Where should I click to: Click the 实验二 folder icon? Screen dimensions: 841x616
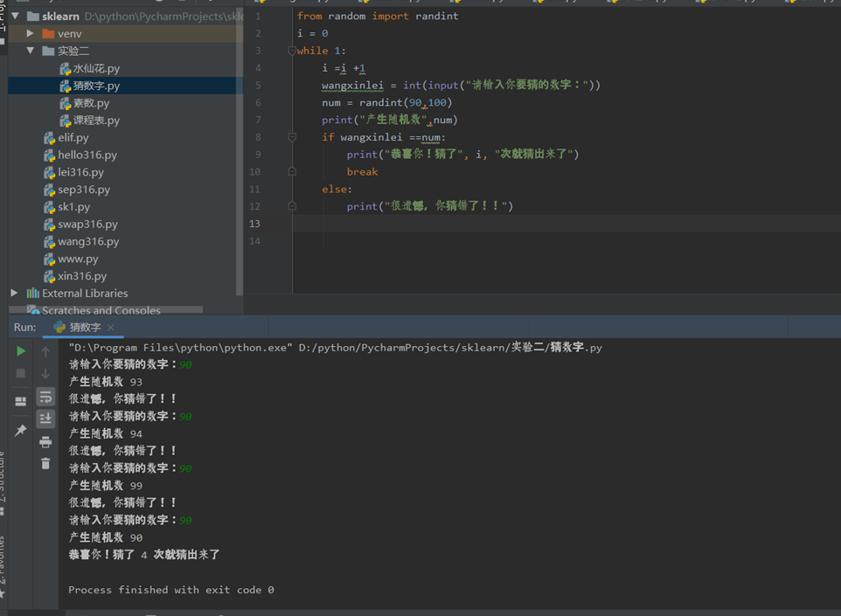pos(48,51)
